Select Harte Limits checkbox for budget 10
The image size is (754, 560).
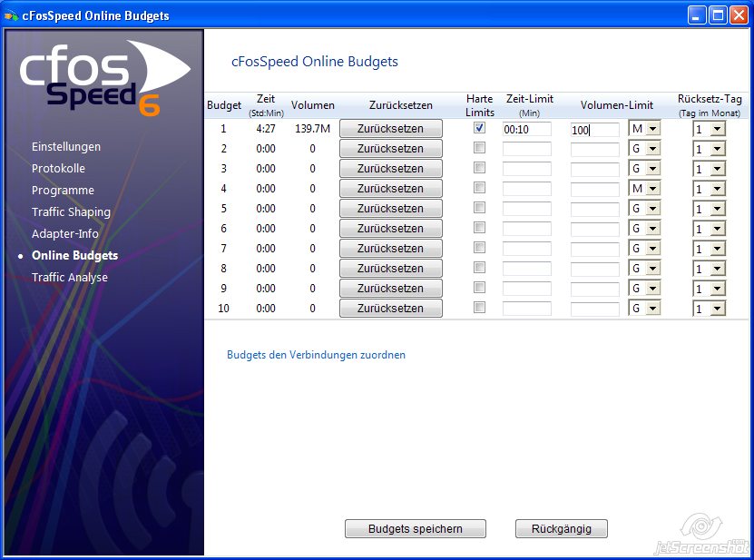point(479,308)
